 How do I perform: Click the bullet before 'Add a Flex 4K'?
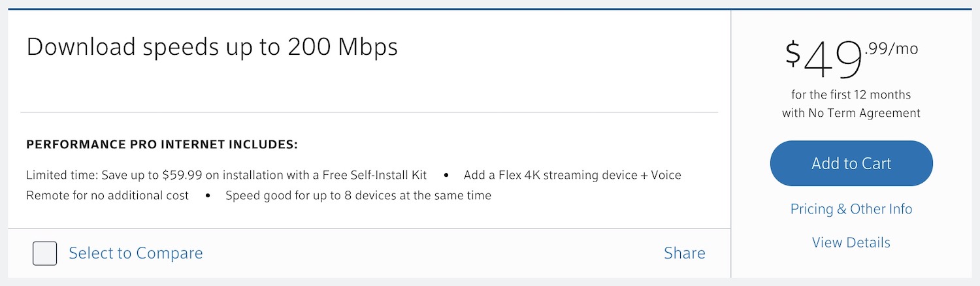click(446, 176)
